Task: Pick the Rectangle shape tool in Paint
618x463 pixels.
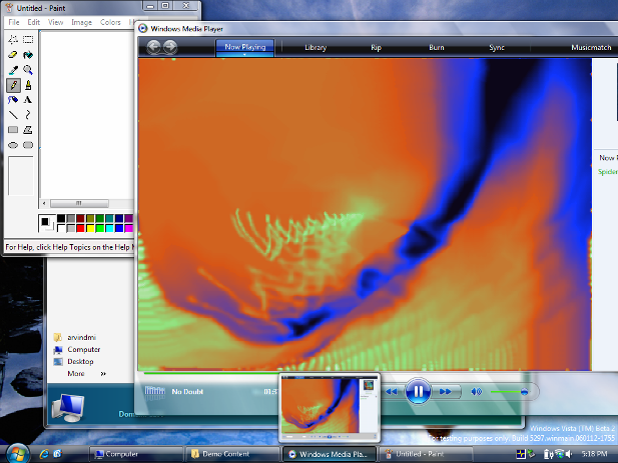Action: 13,130
